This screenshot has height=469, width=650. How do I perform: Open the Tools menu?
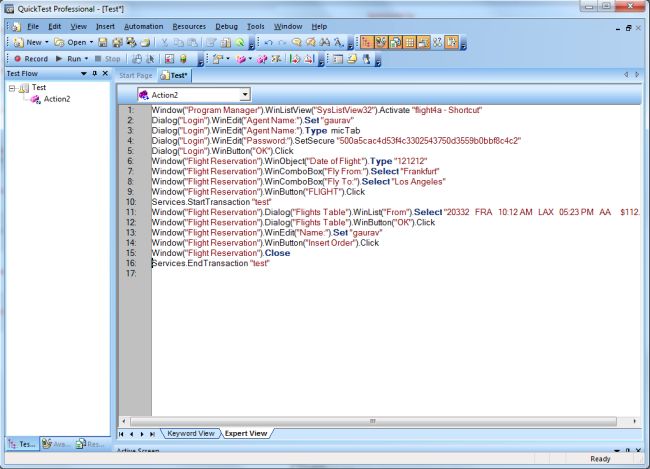pos(256,27)
